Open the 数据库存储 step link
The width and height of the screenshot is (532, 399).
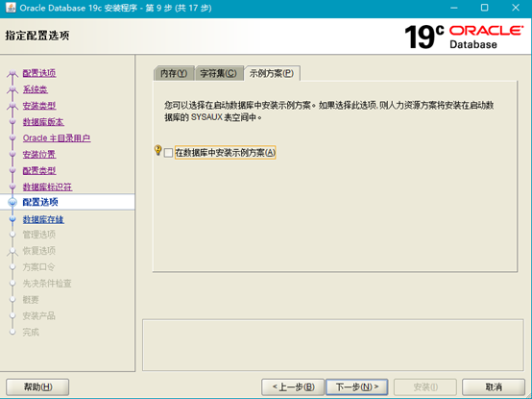(x=43, y=220)
